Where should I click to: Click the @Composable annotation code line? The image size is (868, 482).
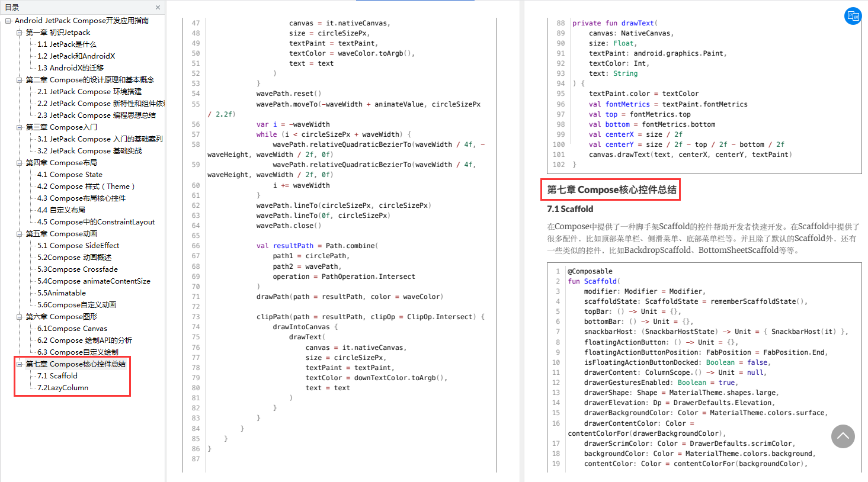[x=590, y=271]
